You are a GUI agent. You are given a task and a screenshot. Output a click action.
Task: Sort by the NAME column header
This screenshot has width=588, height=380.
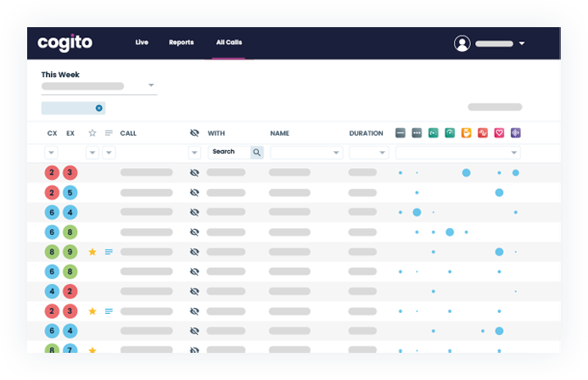click(x=280, y=133)
